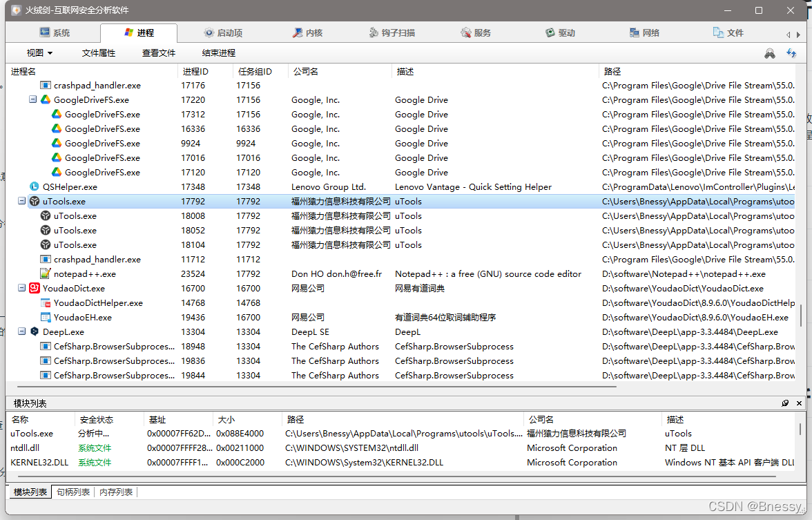Collapse the GoogleDriveFS.exe process tree
The image size is (812, 520).
(32, 99)
